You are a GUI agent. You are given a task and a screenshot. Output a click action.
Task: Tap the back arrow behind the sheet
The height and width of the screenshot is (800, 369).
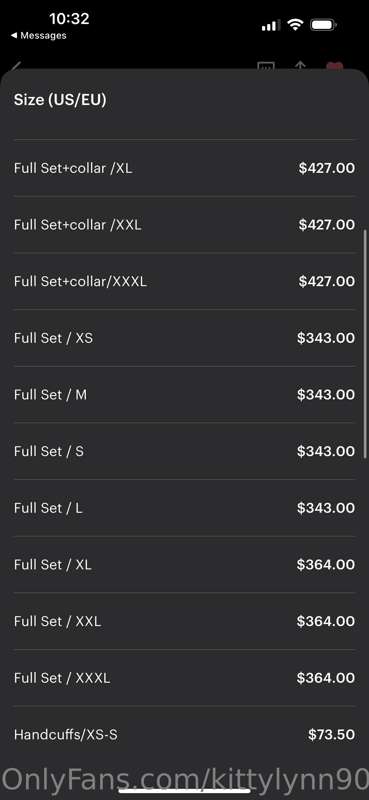pos(16,66)
